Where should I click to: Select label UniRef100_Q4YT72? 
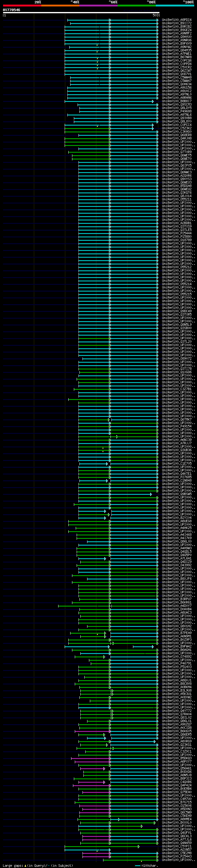[x=176, y=711]
